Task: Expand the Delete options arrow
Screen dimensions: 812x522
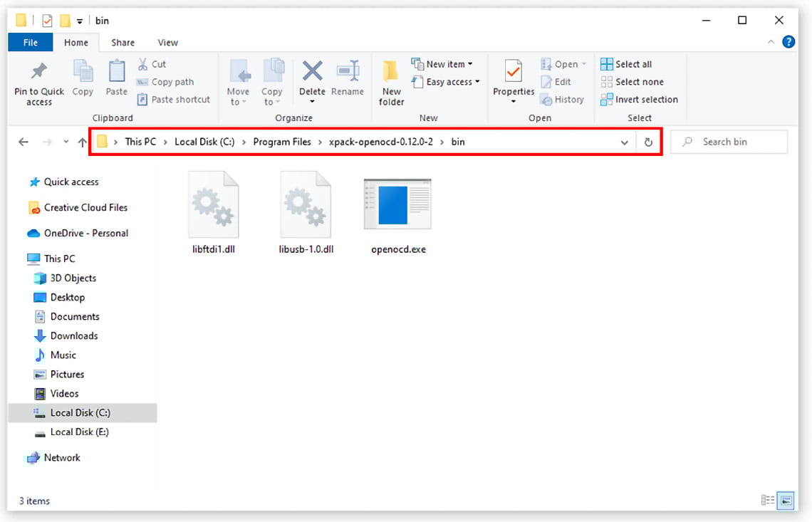Action: [312, 102]
